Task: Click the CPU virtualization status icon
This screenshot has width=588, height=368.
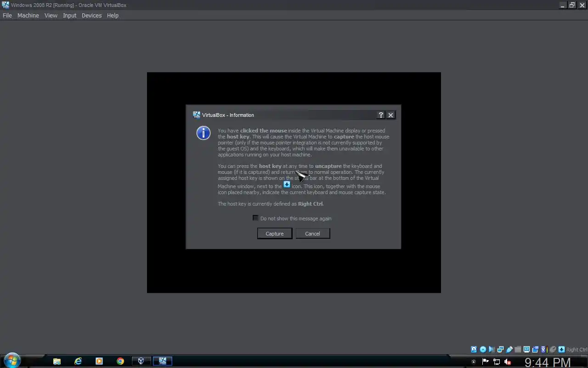Action: [x=544, y=349]
